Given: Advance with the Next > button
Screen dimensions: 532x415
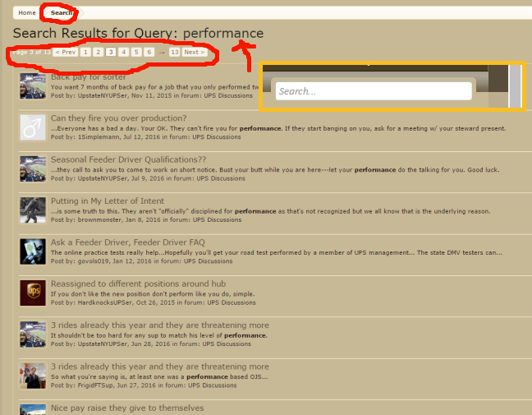Looking at the screenshot, I should coord(195,52).
